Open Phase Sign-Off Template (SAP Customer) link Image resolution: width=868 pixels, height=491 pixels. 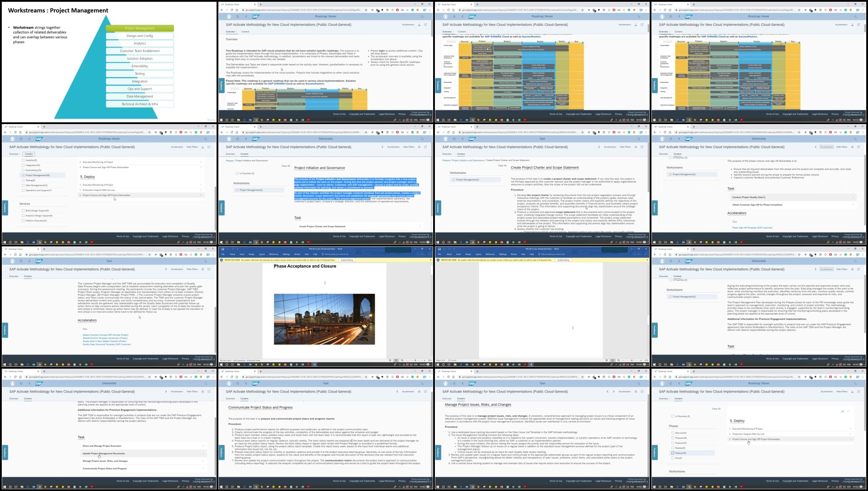pyautogui.click(x=752, y=228)
